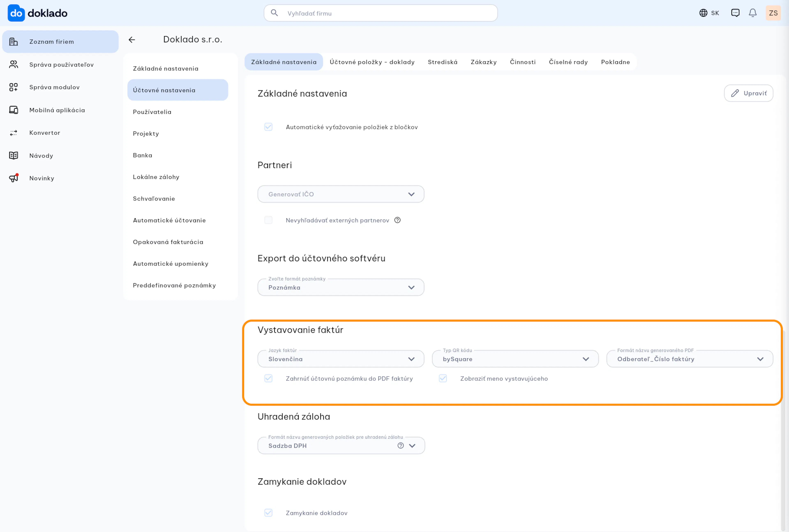789x532 pixels.
Task: Toggle Zahrnúť účtovnú poznámku do PDF faktúry
Action: pos(268,378)
